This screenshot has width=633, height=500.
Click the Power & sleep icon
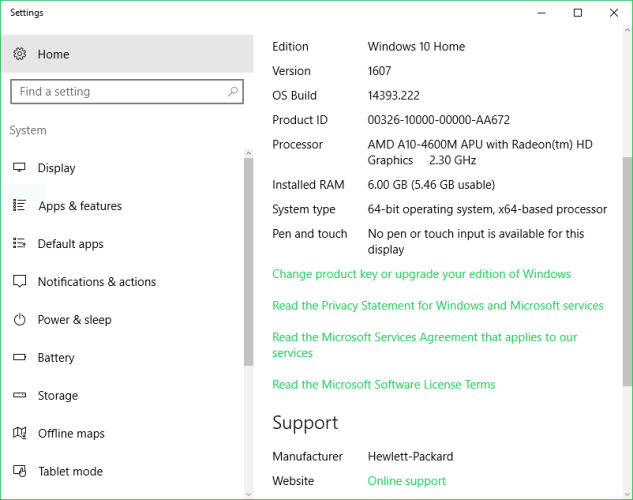coord(19,320)
